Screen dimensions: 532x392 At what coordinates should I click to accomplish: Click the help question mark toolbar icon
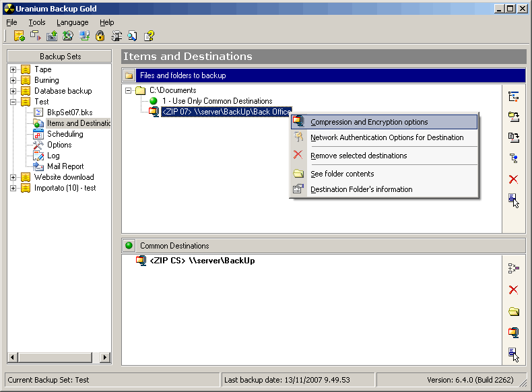(149, 36)
